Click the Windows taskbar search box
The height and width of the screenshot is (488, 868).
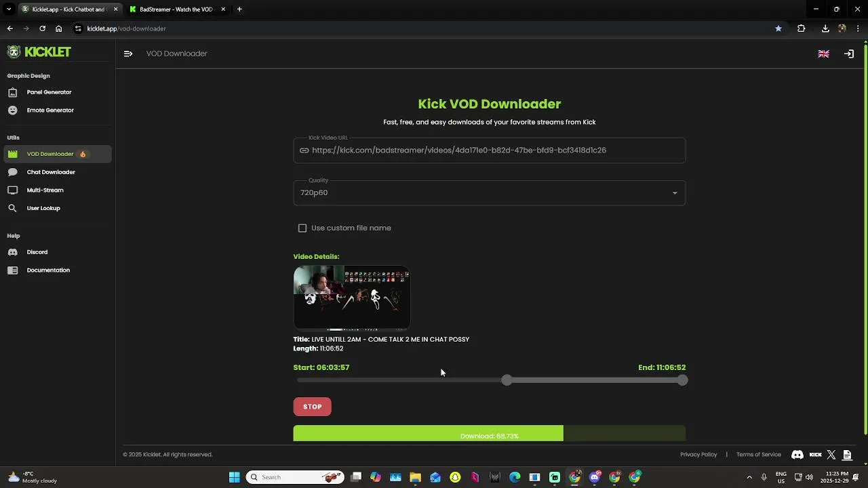(x=295, y=477)
